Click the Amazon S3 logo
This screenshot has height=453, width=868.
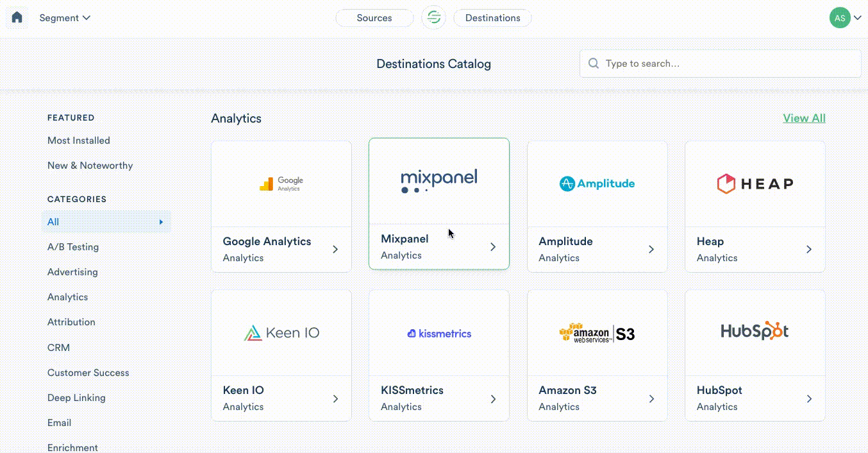click(x=597, y=332)
